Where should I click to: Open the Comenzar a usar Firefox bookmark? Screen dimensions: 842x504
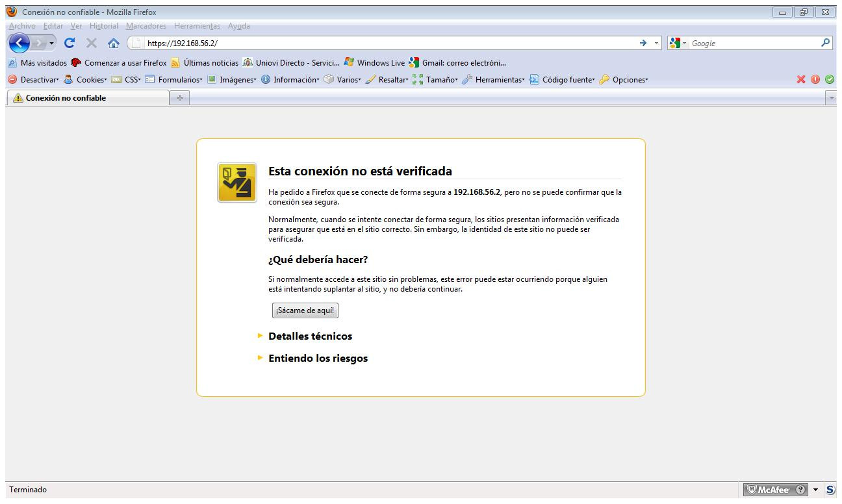(x=119, y=63)
